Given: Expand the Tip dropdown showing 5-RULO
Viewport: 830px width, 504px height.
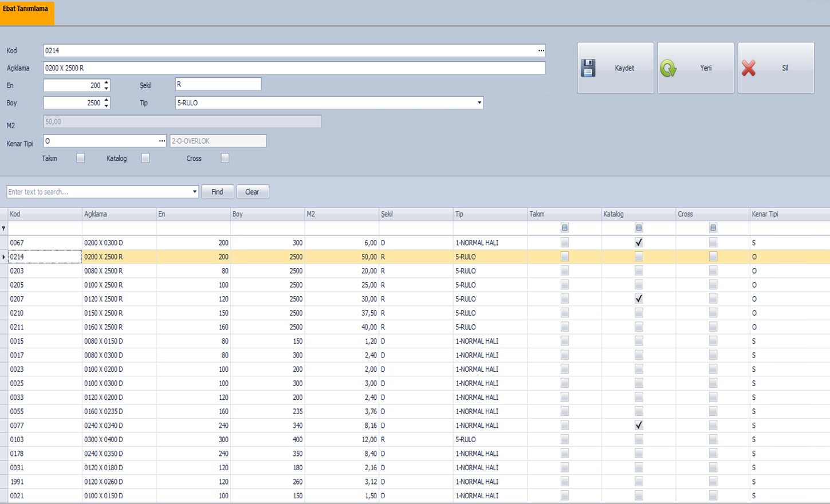Looking at the screenshot, I should 479,103.
